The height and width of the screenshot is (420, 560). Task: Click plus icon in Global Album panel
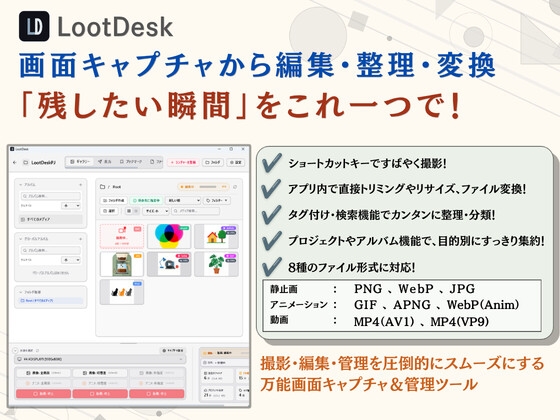point(80,239)
